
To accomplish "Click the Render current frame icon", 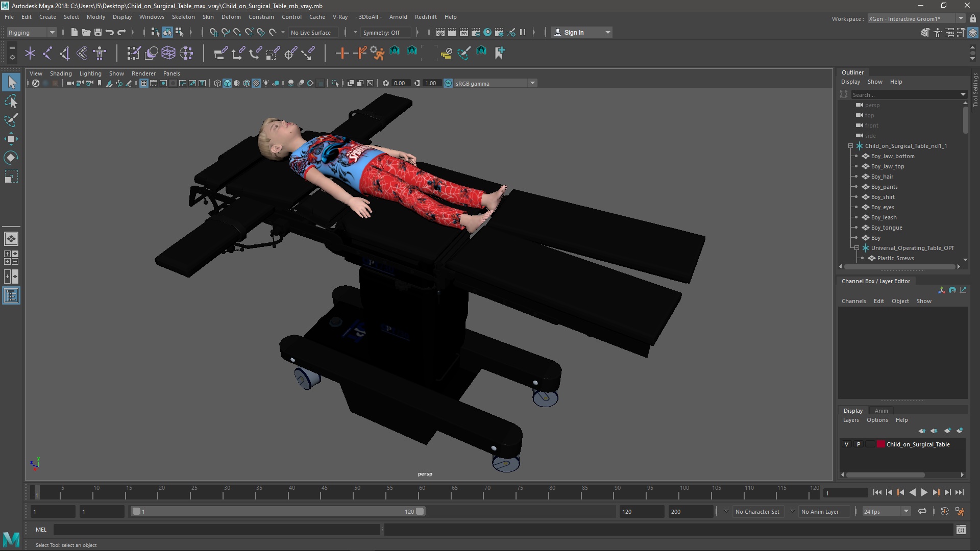I will 452,32.
